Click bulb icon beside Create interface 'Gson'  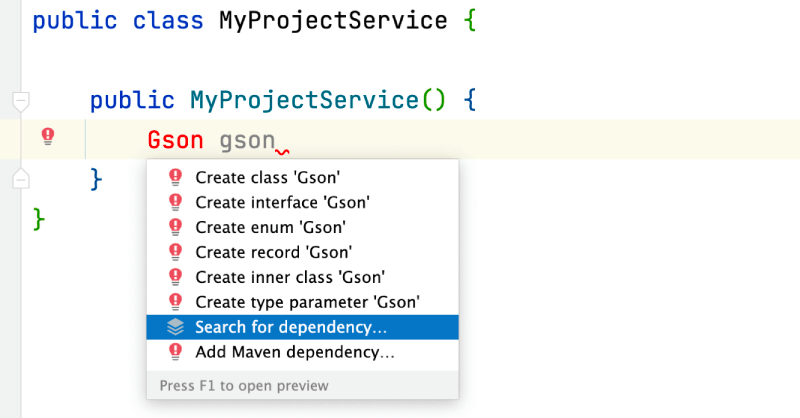[x=175, y=203]
